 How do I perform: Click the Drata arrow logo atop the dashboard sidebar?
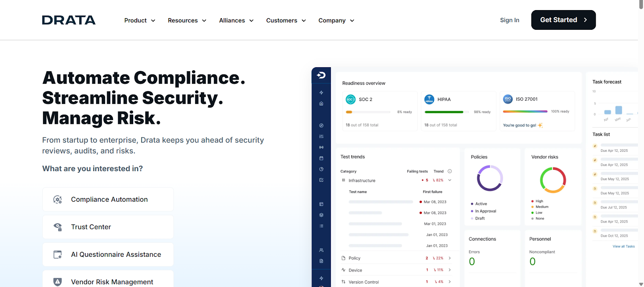point(321,75)
